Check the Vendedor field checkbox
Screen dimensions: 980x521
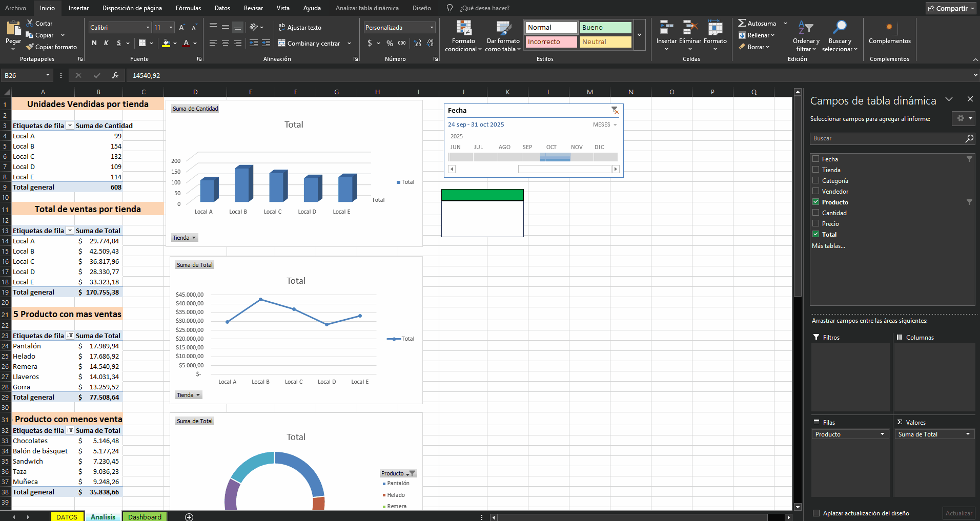pyautogui.click(x=815, y=191)
